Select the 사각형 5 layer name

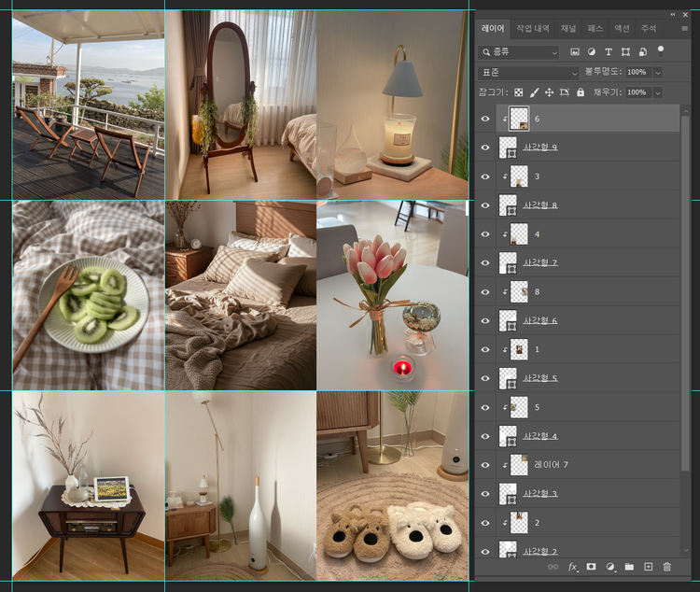coord(540,378)
